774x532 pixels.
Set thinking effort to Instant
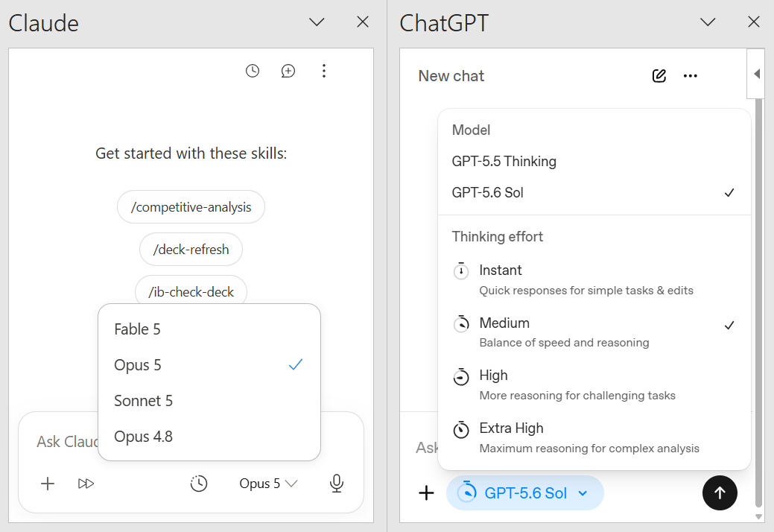click(x=594, y=279)
